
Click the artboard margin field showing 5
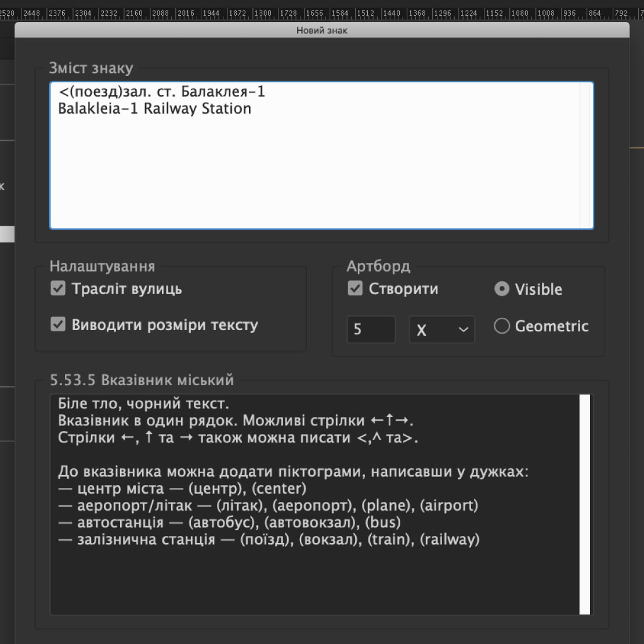(x=371, y=330)
